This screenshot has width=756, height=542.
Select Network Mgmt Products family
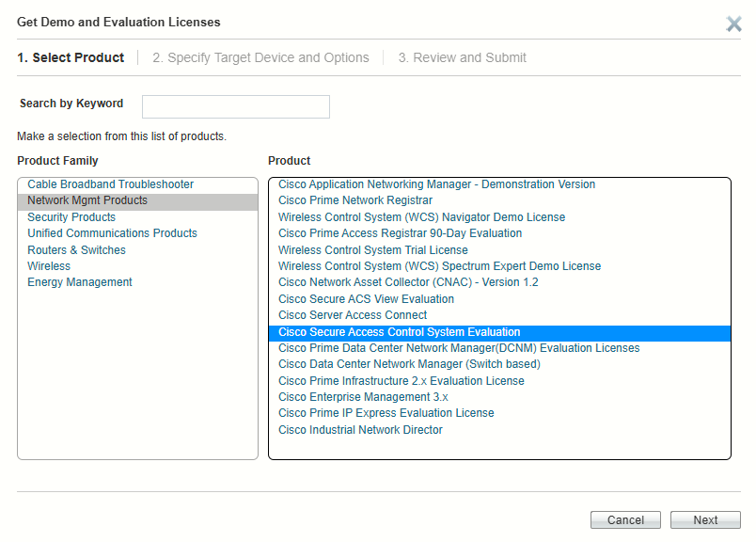pos(138,200)
